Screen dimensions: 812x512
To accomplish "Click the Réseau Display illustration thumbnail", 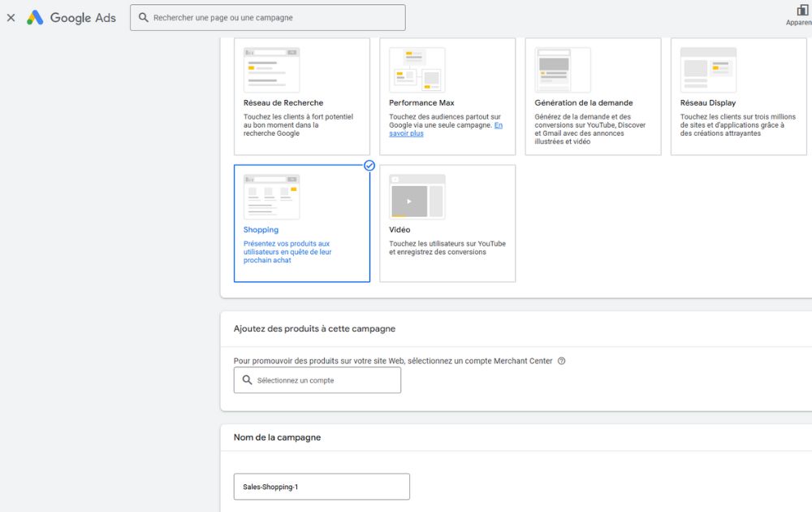I will click(708, 70).
